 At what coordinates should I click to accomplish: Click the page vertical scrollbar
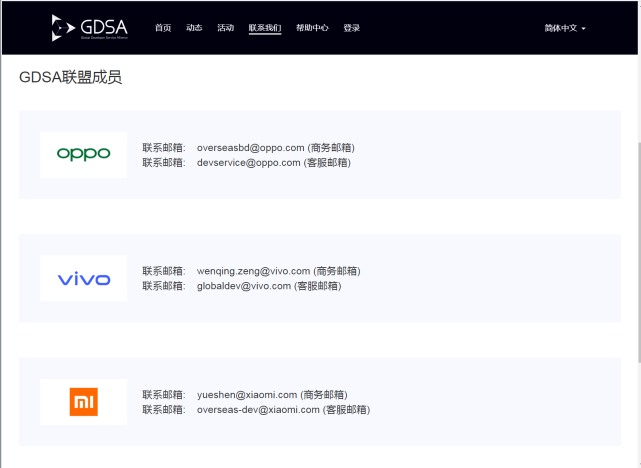point(639,252)
